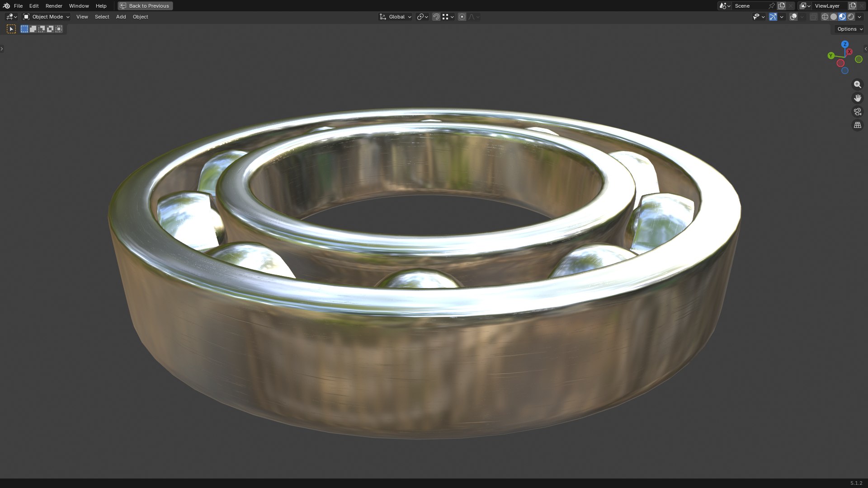This screenshot has height=488, width=868.
Task: Click the zoom viewport magnifier icon
Action: tap(858, 84)
